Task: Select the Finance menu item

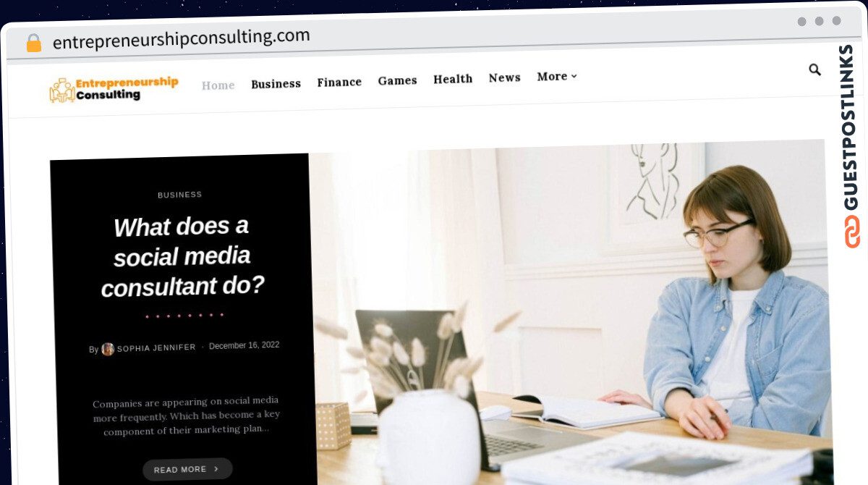Action: (339, 83)
